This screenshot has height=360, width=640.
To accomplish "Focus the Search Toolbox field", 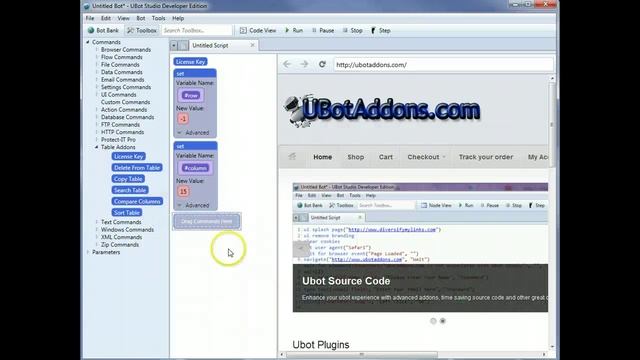I will pos(196,31).
